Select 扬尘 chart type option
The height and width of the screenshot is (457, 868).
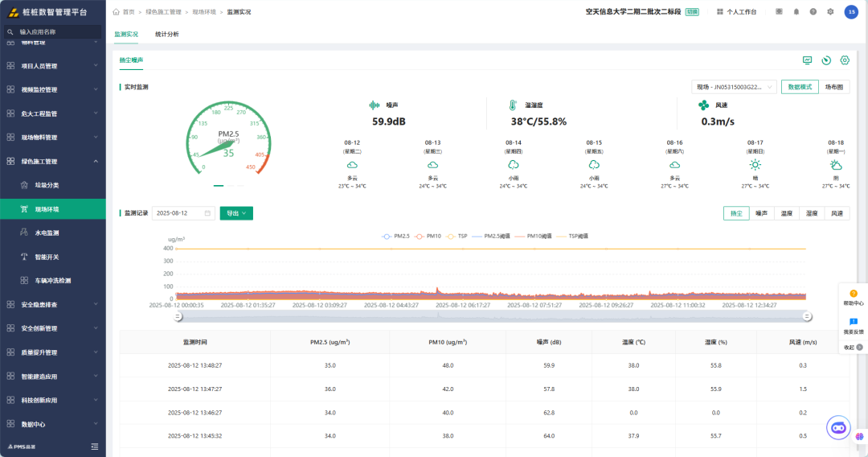pos(736,213)
